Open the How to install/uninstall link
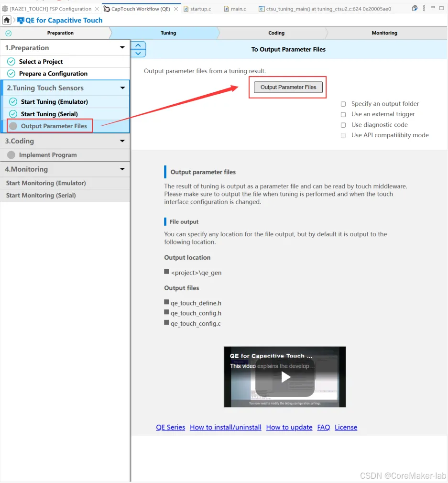This screenshot has height=483, width=448. point(225,427)
